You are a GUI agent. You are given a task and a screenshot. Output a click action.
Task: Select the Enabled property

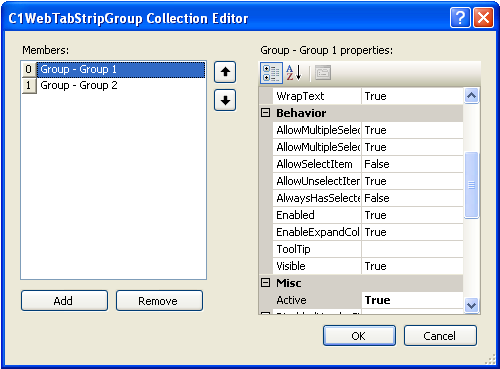[x=317, y=215]
